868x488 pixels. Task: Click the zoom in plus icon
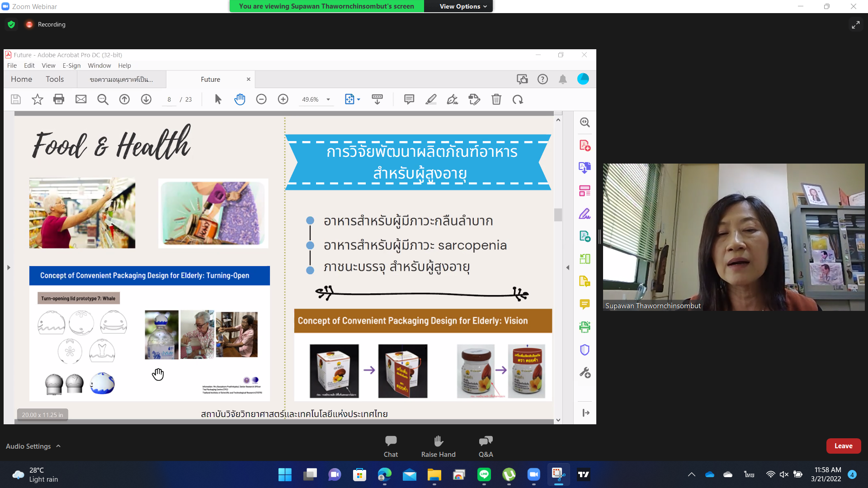tap(283, 99)
